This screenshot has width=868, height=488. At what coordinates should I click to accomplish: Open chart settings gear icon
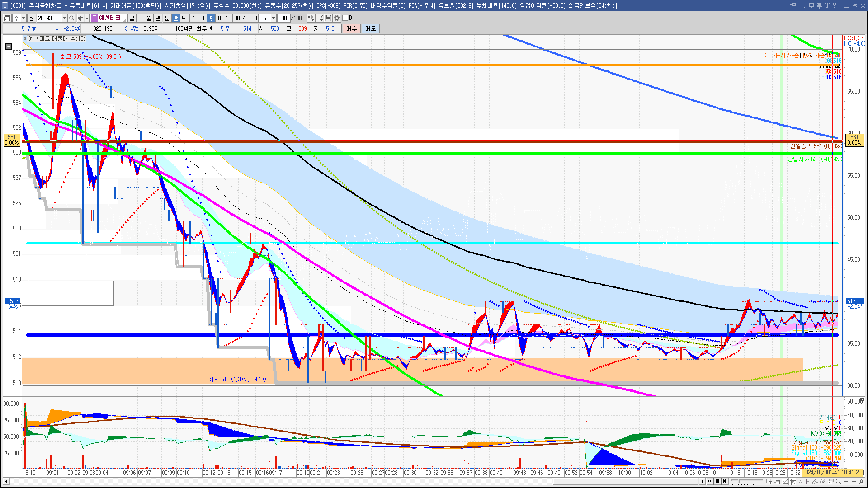pyautogui.click(x=337, y=18)
